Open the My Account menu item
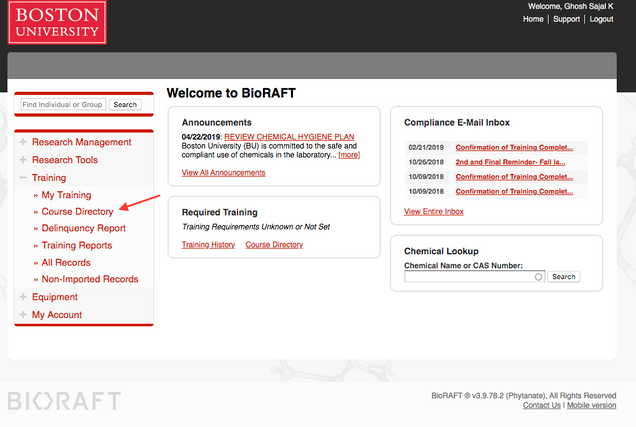This screenshot has height=427, width=636. (57, 315)
